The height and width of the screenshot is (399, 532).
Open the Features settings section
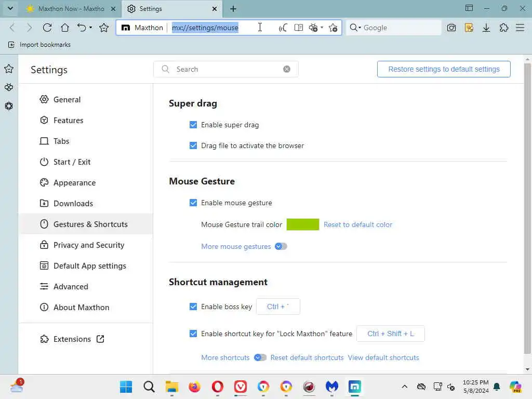pyautogui.click(x=86, y=121)
